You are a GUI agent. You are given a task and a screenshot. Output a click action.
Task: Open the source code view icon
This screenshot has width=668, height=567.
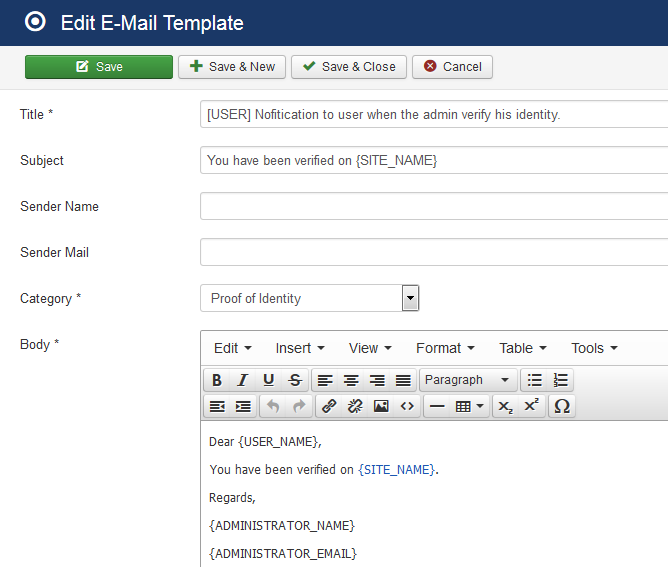click(x=407, y=406)
